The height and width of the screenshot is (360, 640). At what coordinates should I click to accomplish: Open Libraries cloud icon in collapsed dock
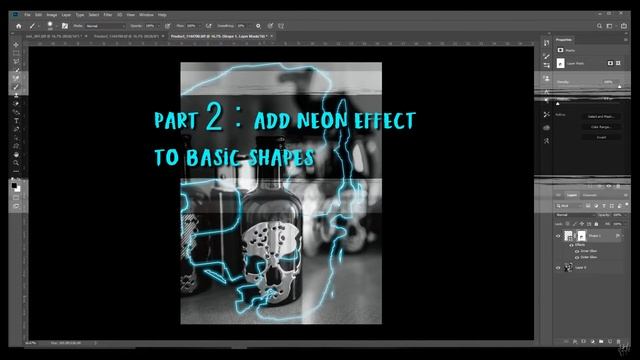[547, 128]
